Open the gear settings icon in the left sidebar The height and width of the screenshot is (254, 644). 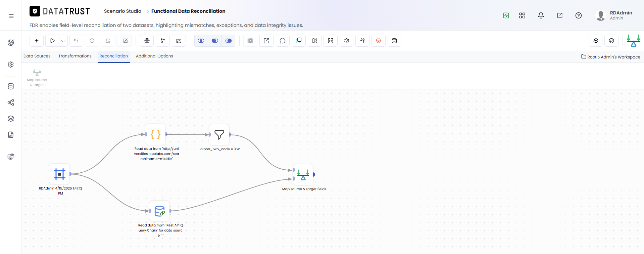coord(11,65)
